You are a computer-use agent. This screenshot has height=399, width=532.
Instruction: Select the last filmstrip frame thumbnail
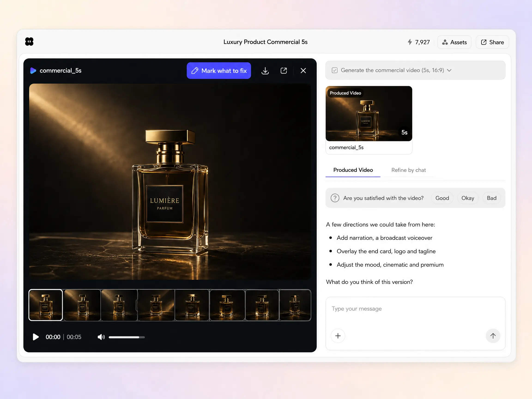[295, 305]
